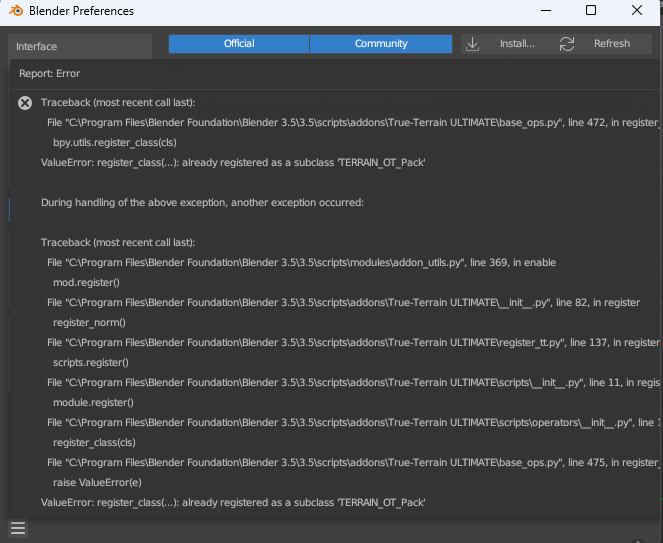Screen dimensions: 663x543
Task: Select the Community add-ons filter
Action: (x=381, y=44)
